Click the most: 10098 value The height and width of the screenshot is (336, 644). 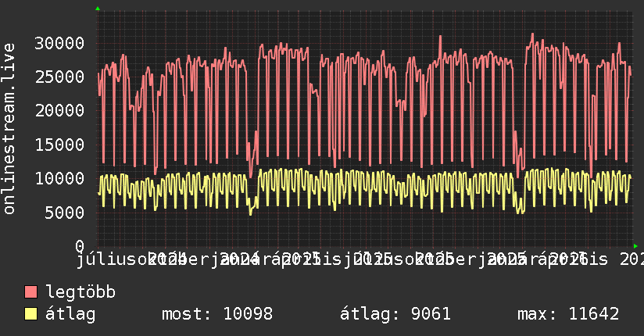pos(217,314)
